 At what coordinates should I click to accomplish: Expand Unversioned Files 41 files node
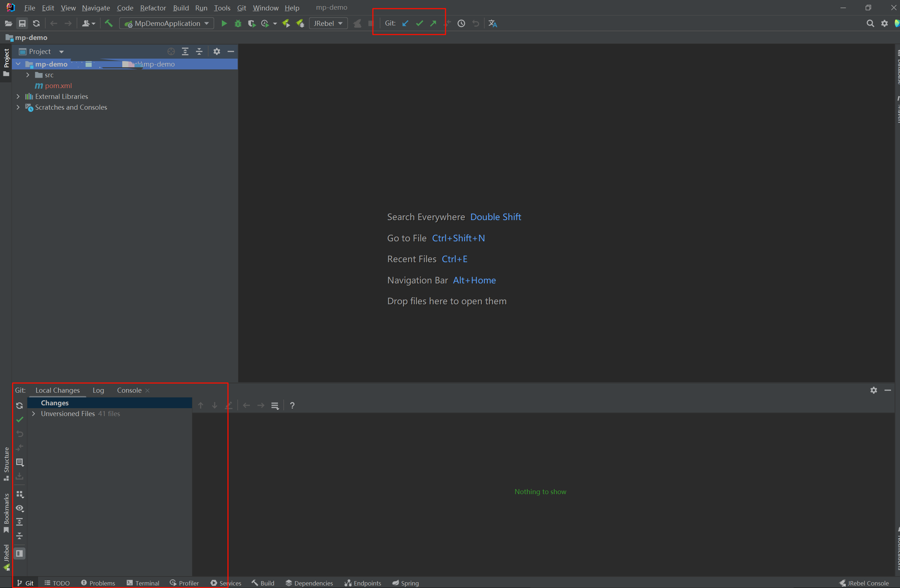(x=33, y=414)
